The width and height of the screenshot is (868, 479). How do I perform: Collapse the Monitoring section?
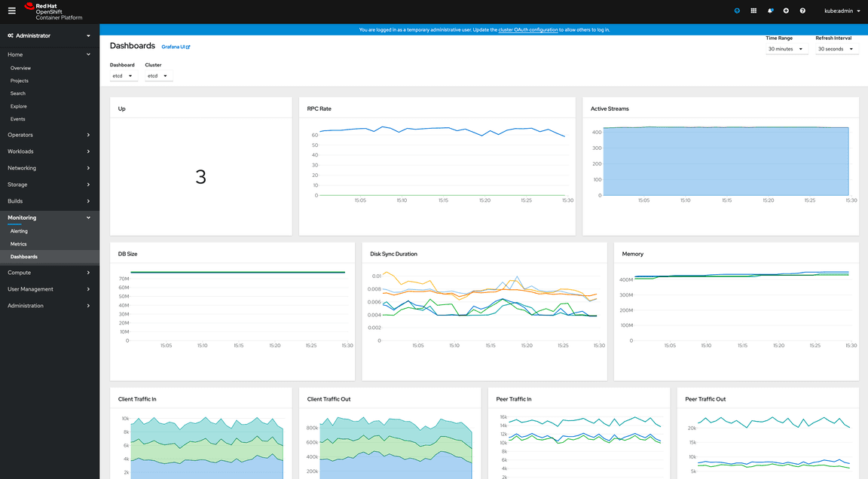click(x=49, y=218)
